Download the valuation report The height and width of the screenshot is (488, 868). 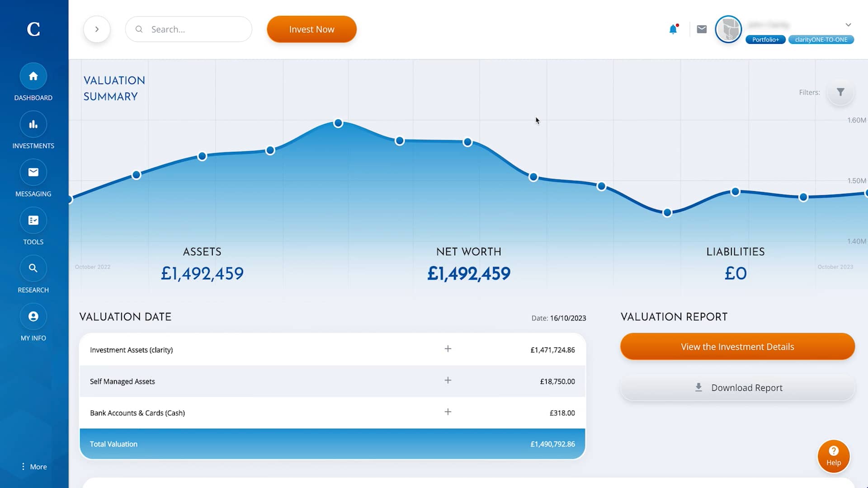click(x=737, y=387)
